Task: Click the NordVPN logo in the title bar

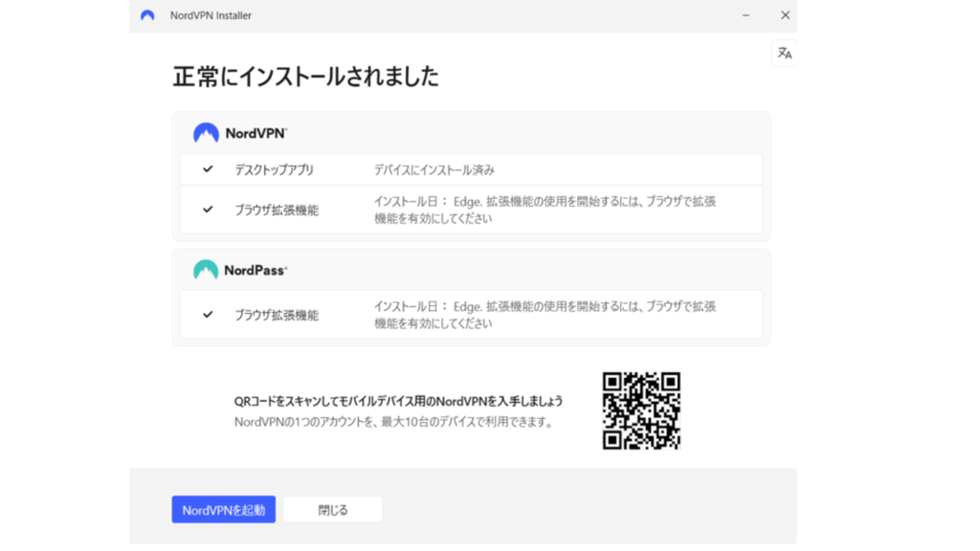Action: pyautogui.click(x=147, y=15)
